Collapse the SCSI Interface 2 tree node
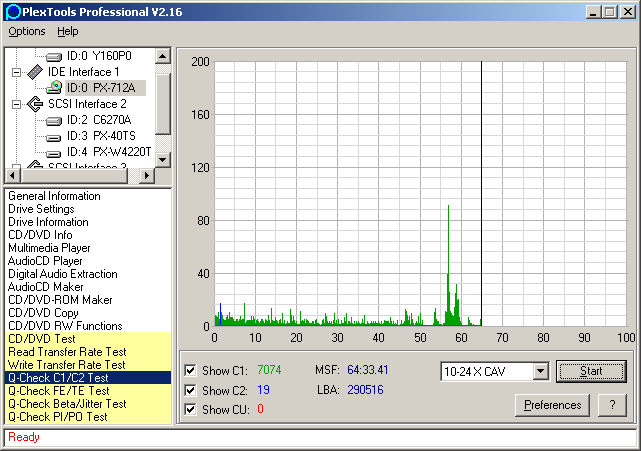Screen dimensions: 641x451 pyautogui.click(x=16, y=104)
